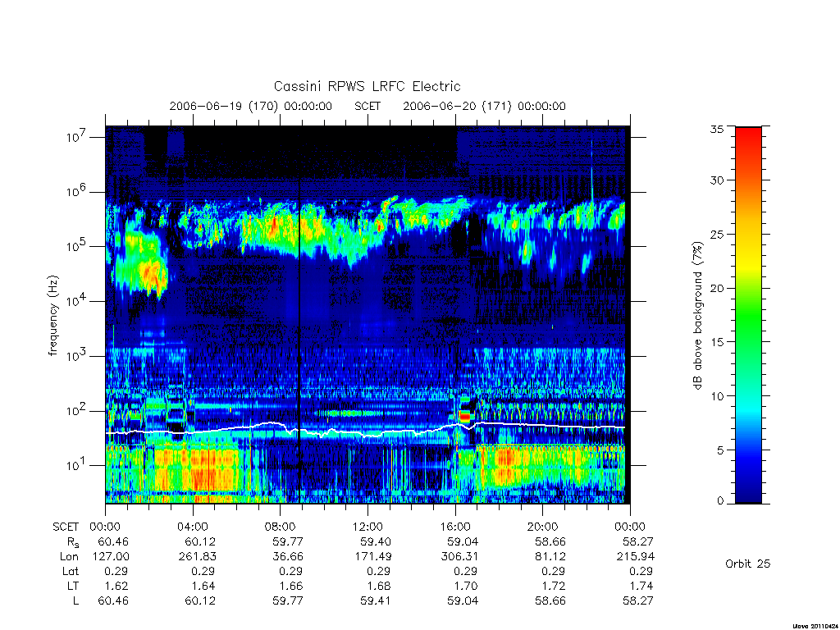Click the "frequency (Hz)" axis label
This screenshot has height=630, width=840.
52,316
